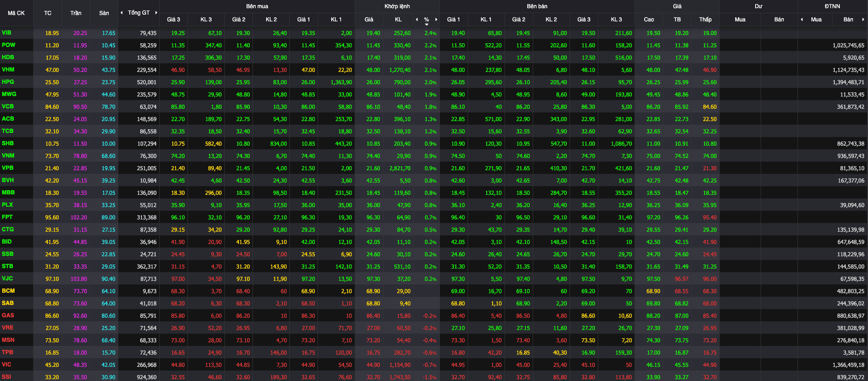
Task: Sort by the TC column header
Action: click(48, 13)
